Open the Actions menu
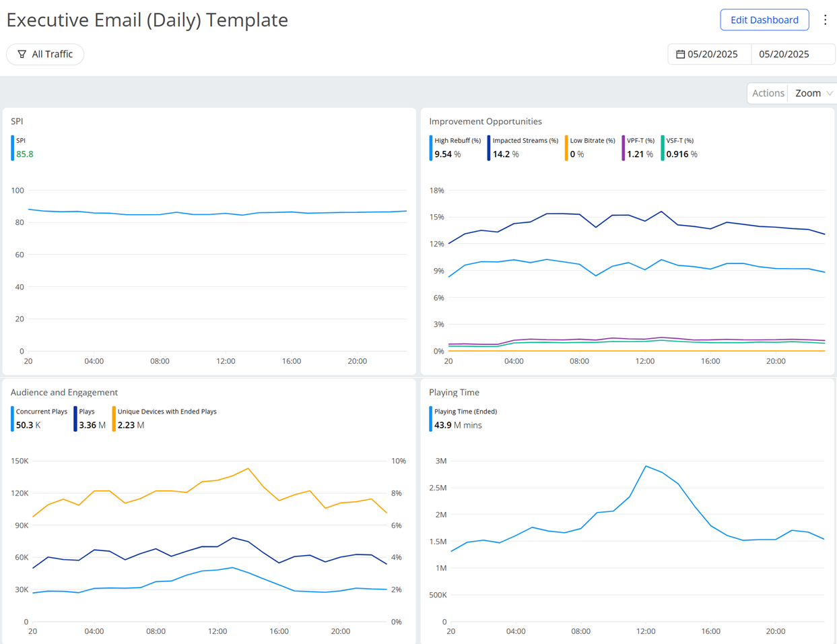This screenshot has height=644, width=837. 768,93
